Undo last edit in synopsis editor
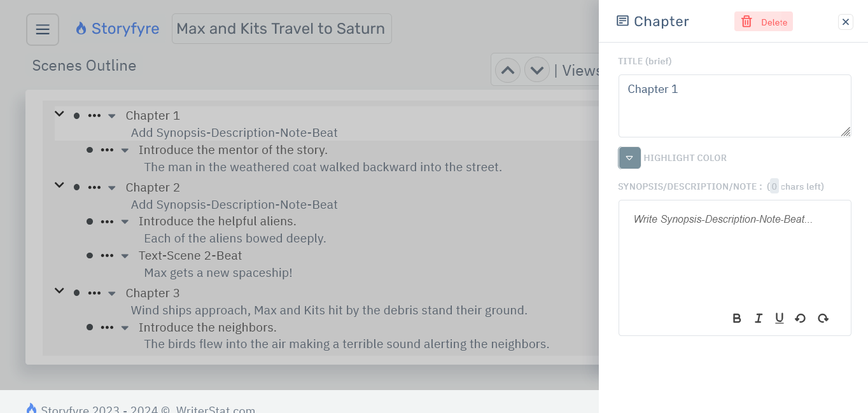 coord(801,318)
